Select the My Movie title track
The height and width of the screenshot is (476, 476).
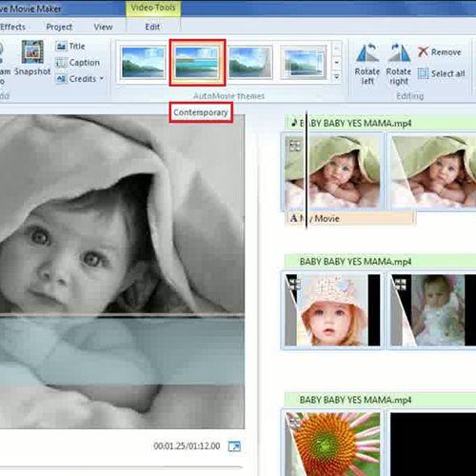[350, 218]
